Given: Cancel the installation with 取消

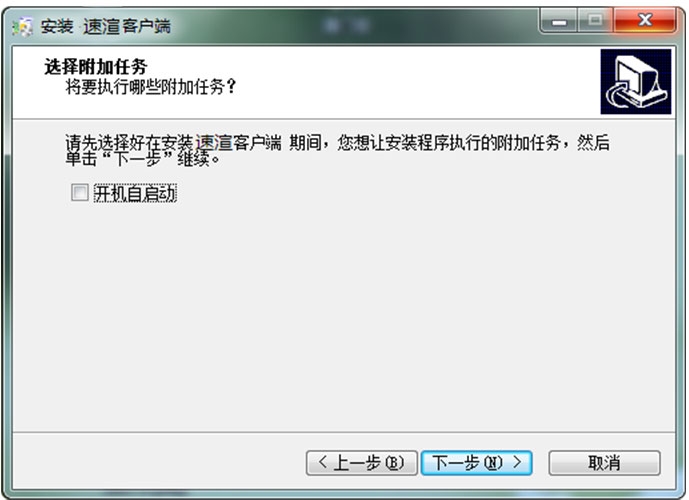Looking at the screenshot, I should (x=604, y=463).
